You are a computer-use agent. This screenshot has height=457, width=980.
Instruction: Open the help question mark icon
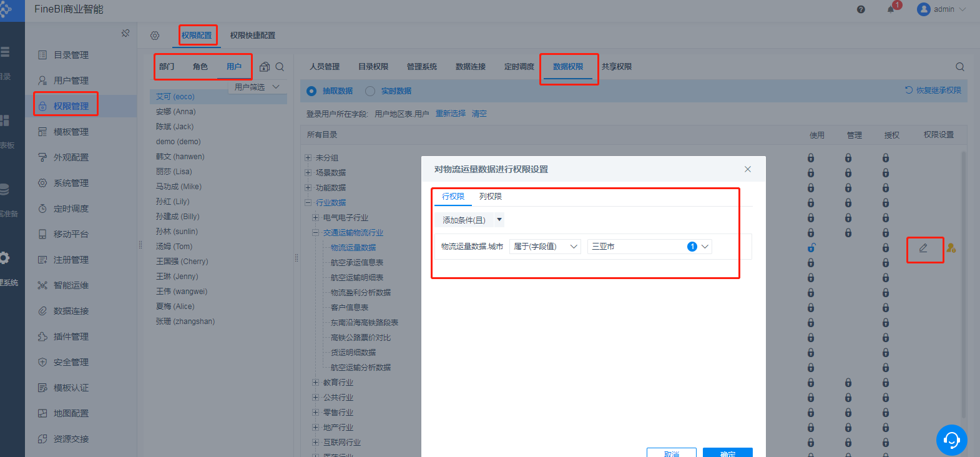pyautogui.click(x=861, y=9)
